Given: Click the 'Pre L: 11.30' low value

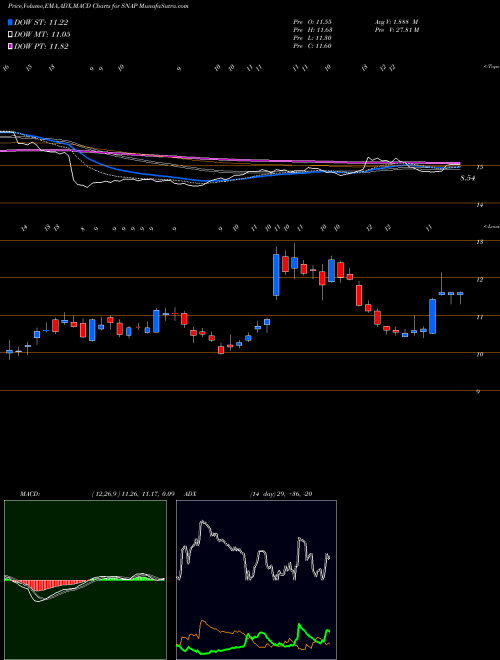Looking at the screenshot, I should click(x=312, y=37).
